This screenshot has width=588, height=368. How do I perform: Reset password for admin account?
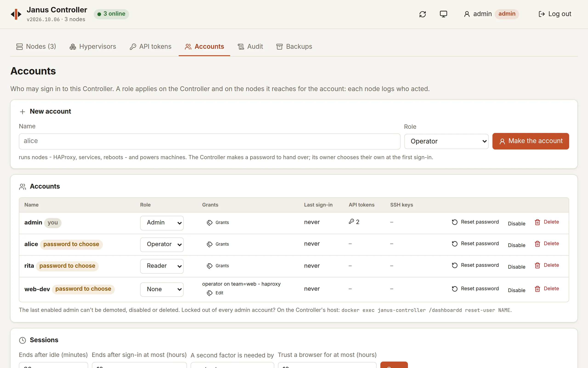coord(475,222)
